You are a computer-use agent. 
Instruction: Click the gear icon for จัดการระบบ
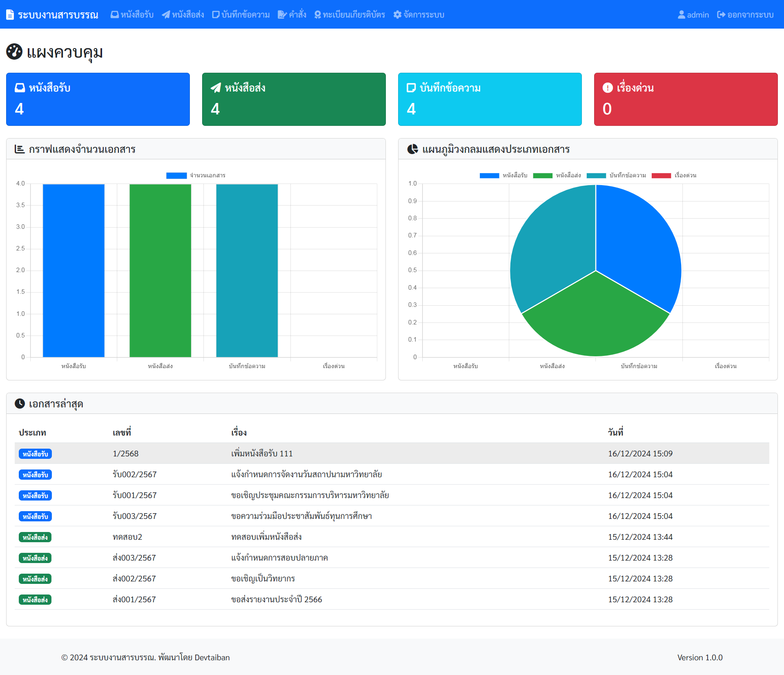pos(397,15)
